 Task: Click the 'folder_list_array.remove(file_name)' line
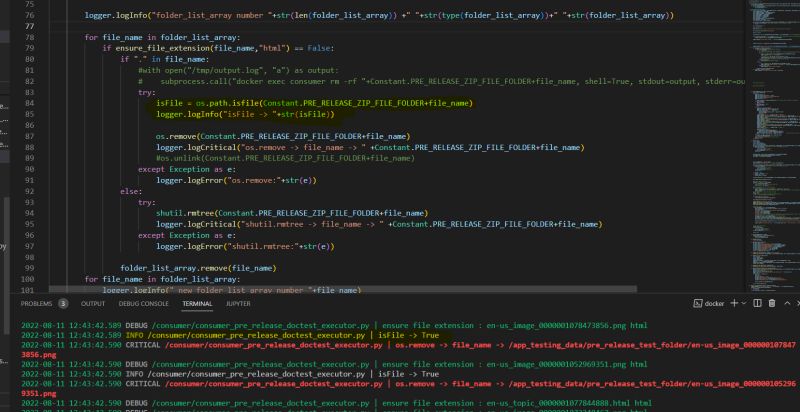click(x=198, y=268)
